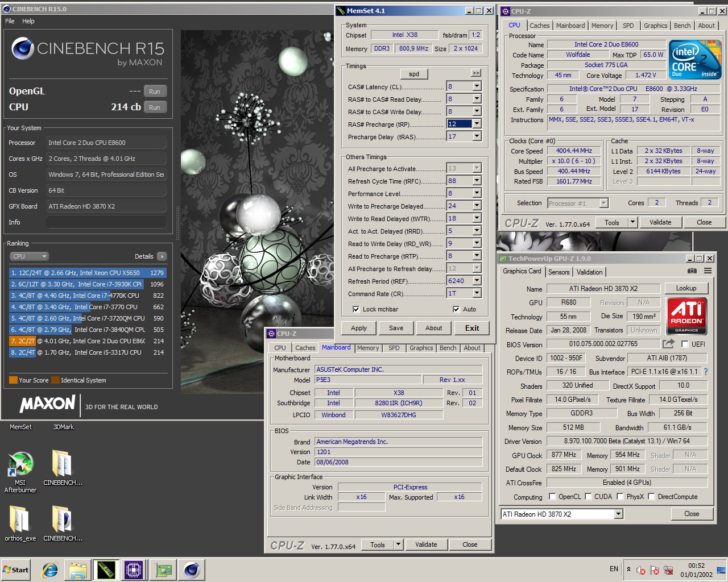Switch to CPU-Z taskbar icon
Viewport: 728px width, 582px height.
[134, 569]
